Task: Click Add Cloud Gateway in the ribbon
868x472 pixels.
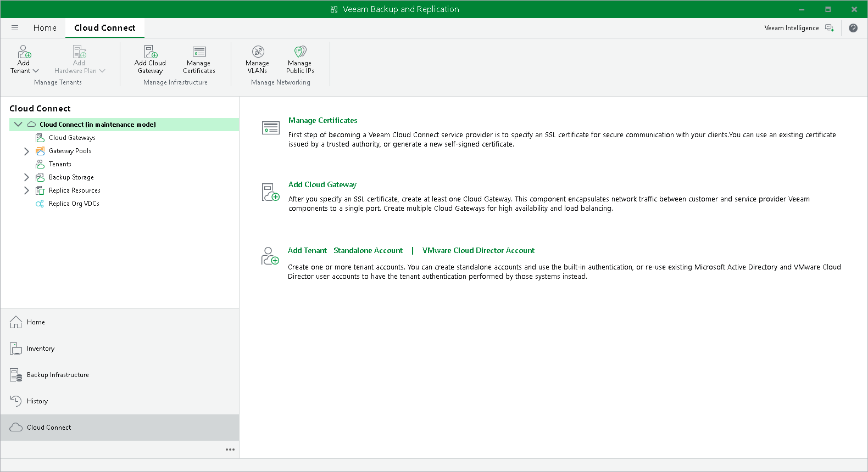Action: click(x=150, y=59)
